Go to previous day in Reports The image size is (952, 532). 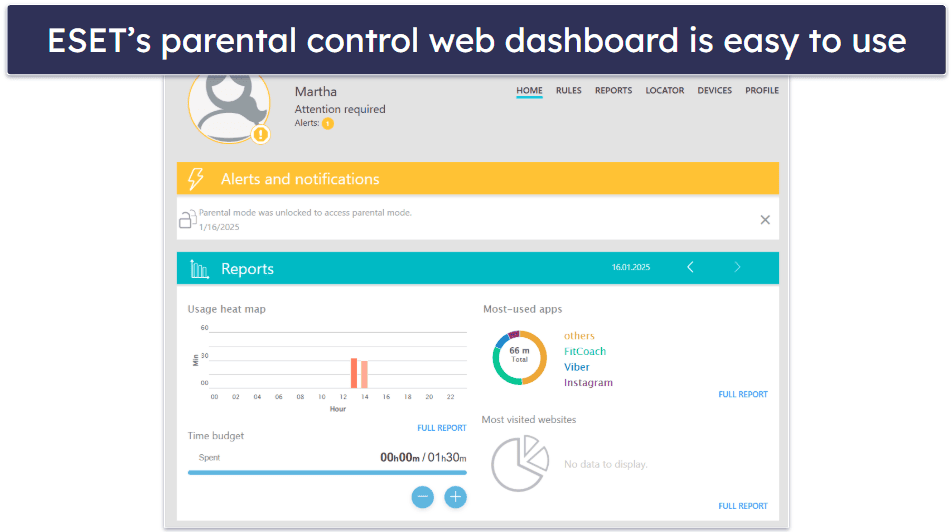[x=690, y=267]
